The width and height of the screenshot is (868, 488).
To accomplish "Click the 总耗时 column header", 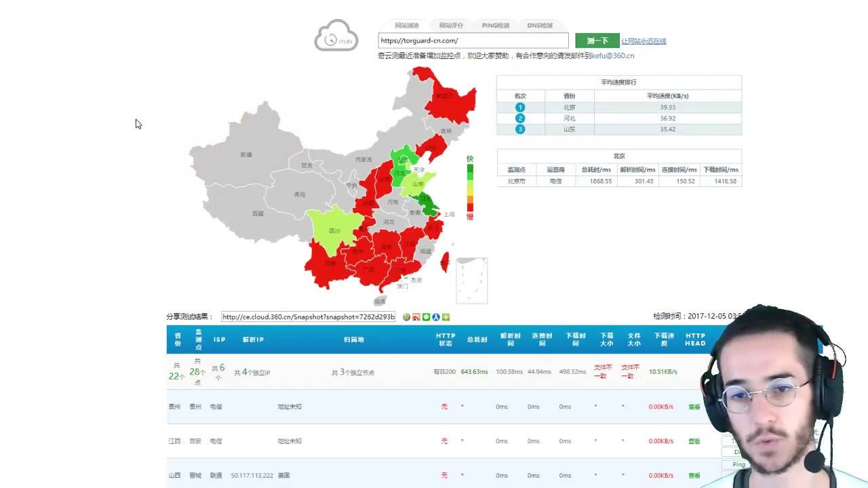I will pyautogui.click(x=477, y=340).
